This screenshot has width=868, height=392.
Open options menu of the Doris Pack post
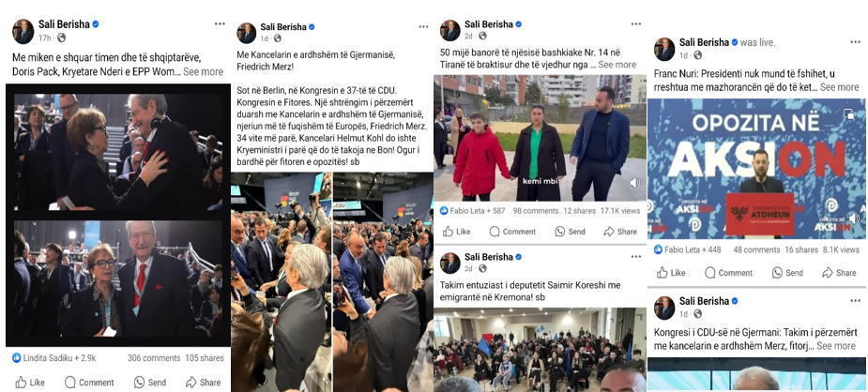coord(220,23)
